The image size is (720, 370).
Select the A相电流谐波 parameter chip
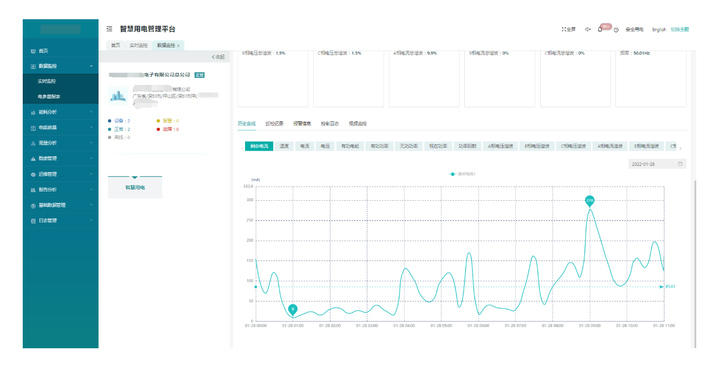(x=610, y=146)
